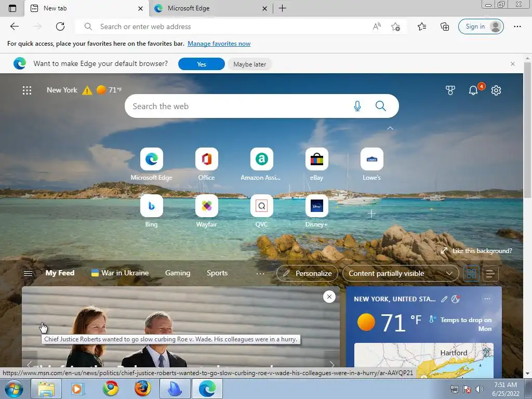Click the page vertical scrollbar

click(x=527, y=129)
